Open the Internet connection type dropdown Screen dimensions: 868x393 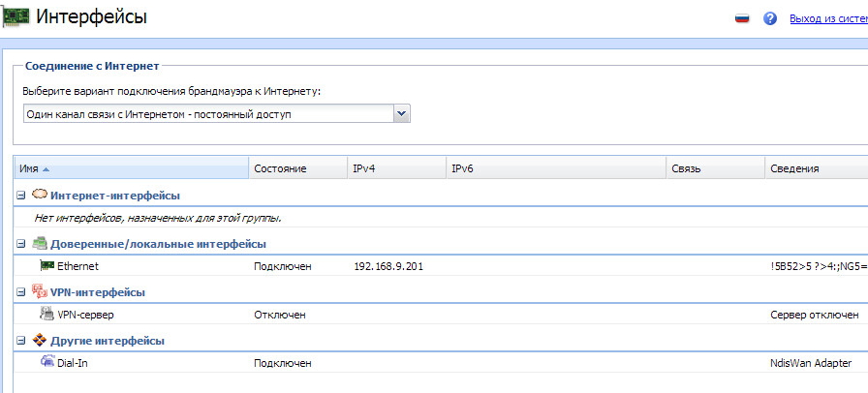point(402,114)
